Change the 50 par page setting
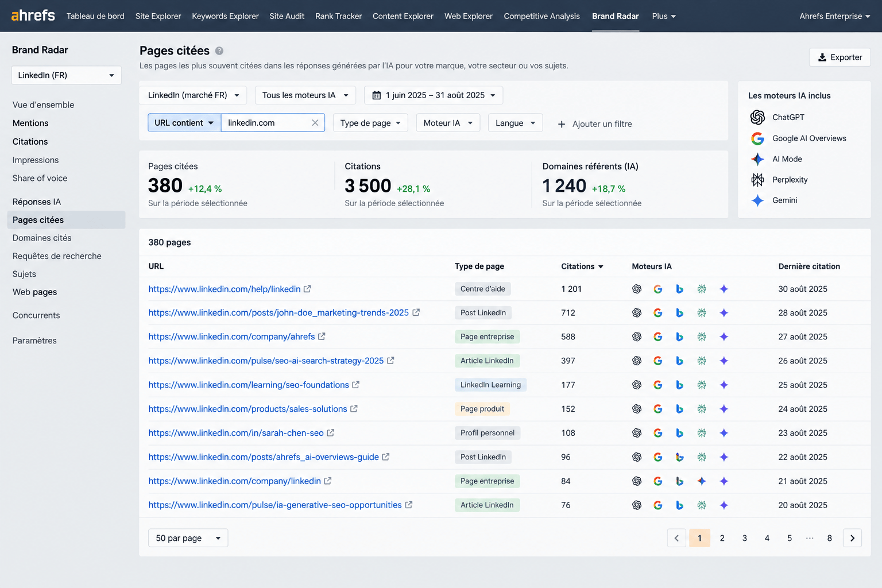 188,538
